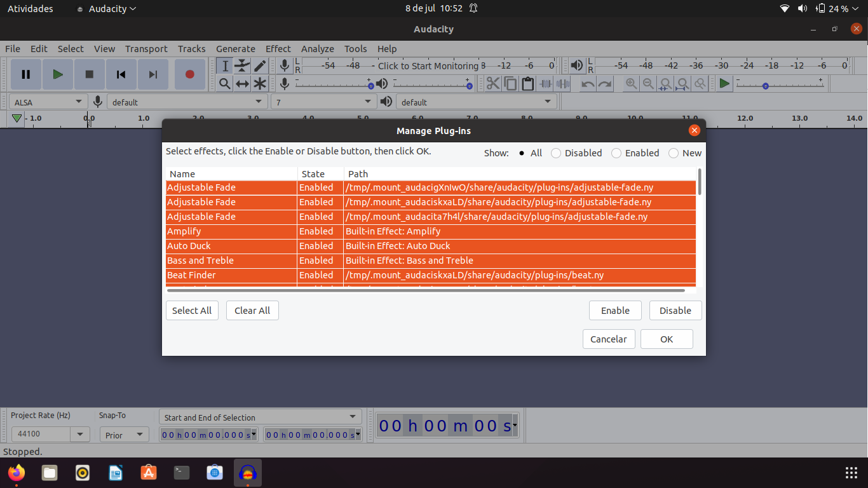Click the Redo arrow icon
The image size is (868, 488).
[605, 83]
